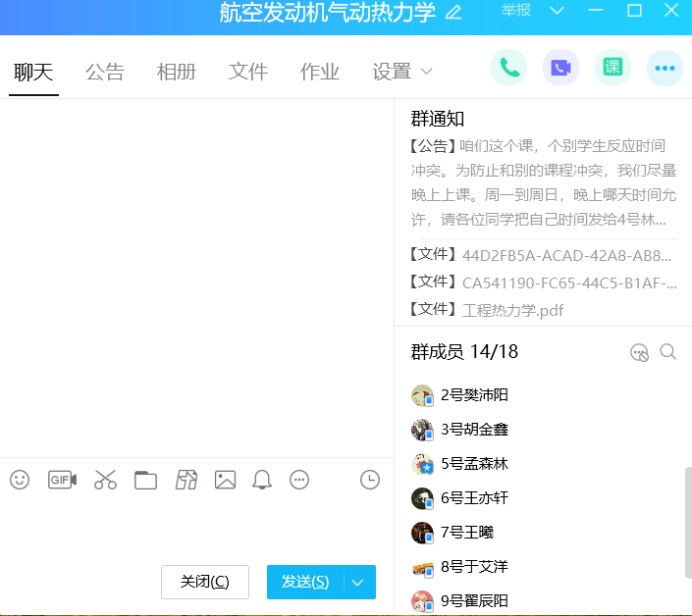This screenshot has width=692, height=616.
Task: Open more chat tools circle icon
Action: click(299, 480)
